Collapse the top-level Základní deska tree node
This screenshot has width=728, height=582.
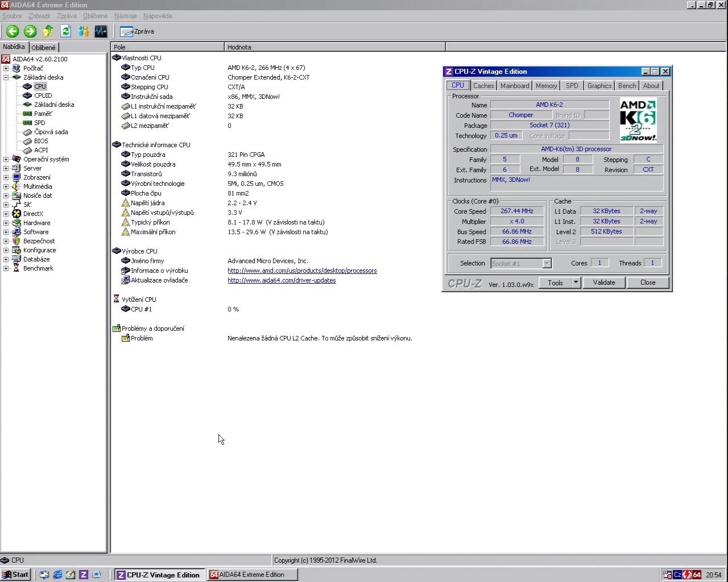[x=6, y=77]
